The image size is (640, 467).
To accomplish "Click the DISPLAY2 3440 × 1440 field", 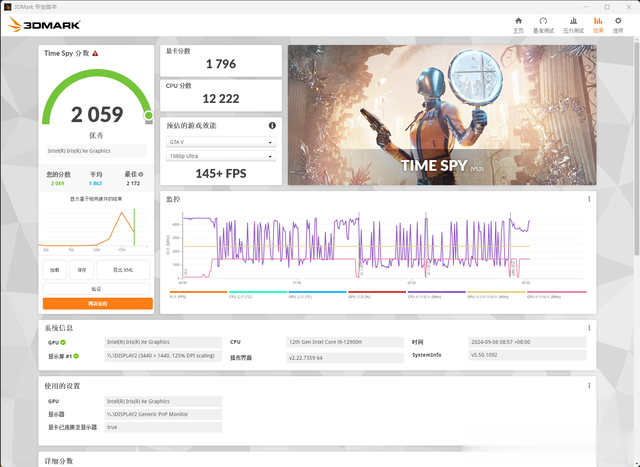I will (x=163, y=356).
